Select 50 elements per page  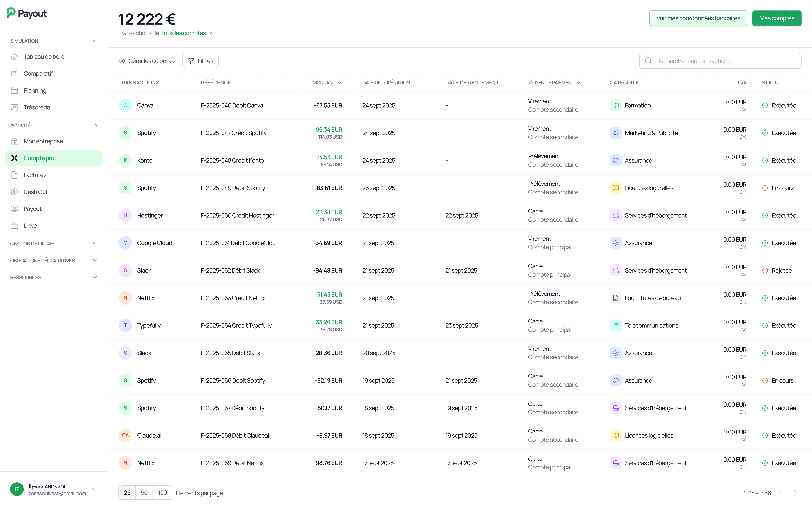[144, 493]
